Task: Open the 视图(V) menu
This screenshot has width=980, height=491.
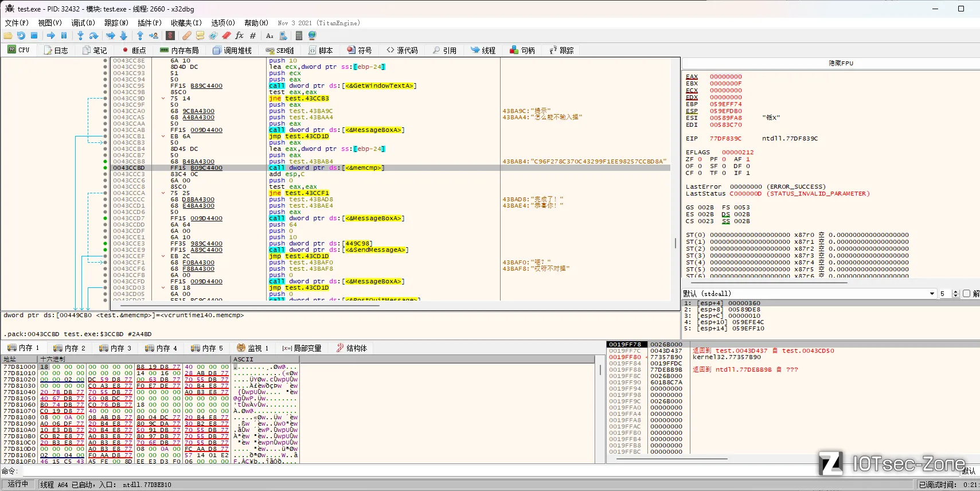Action: pyautogui.click(x=50, y=23)
